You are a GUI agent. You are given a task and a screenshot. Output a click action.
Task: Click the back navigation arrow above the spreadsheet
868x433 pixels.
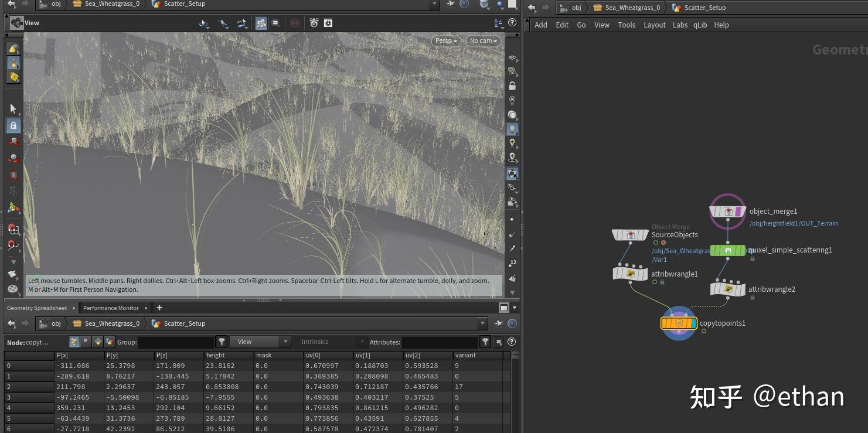[10, 323]
